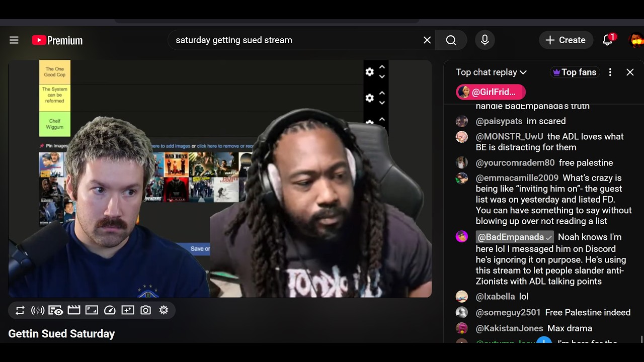Select The One Good Cop tier label
644x362 pixels.
pos(55,72)
